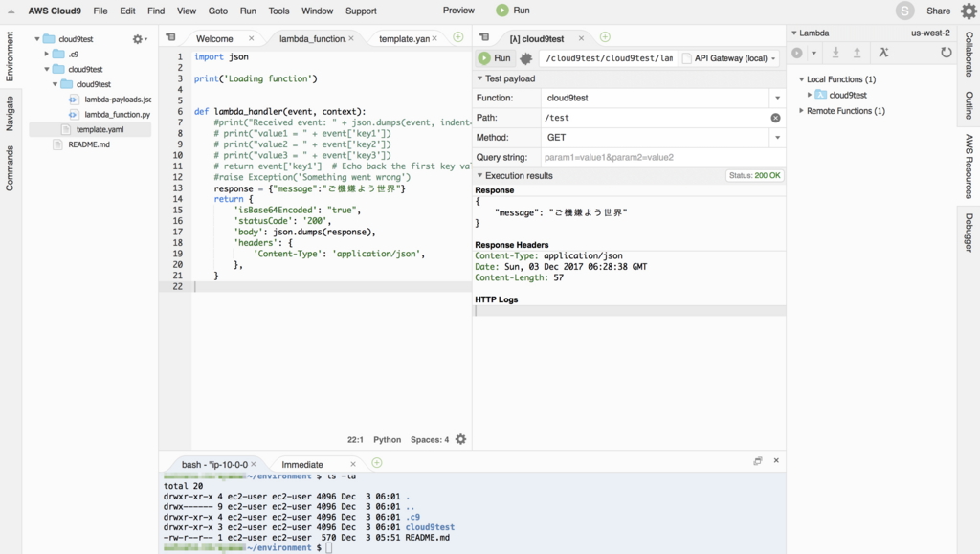Open the Collaborate side panel
The width and height of the screenshot is (980, 554).
pos(969,55)
